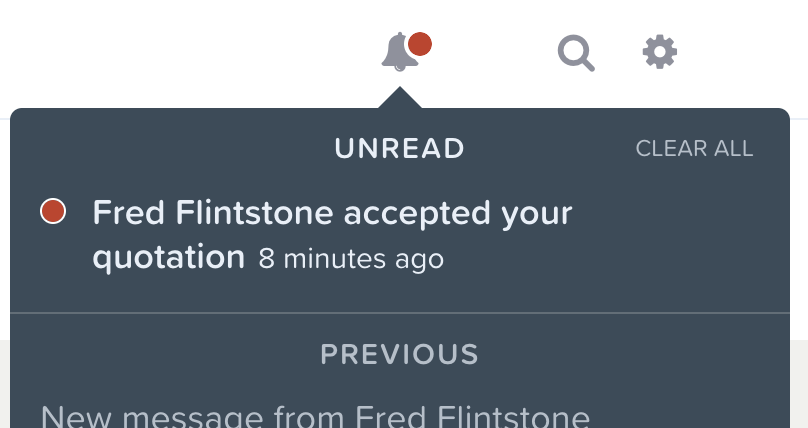808x428 pixels.
Task: Select the UNREAD section heading
Action: [400, 149]
